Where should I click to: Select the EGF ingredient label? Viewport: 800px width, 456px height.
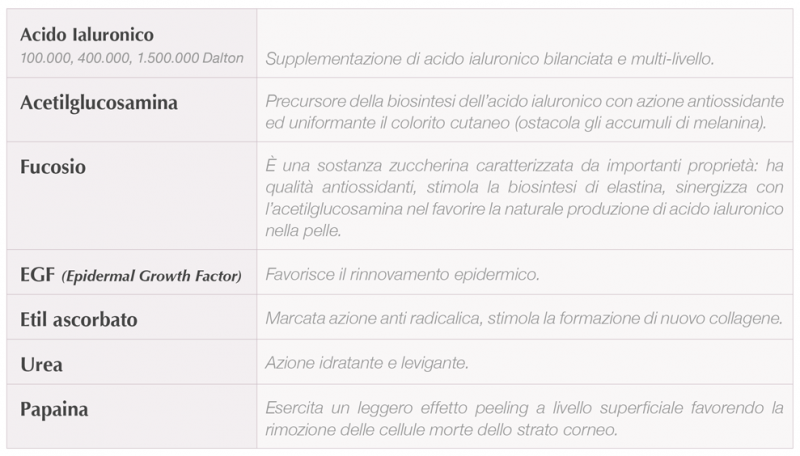37,275
